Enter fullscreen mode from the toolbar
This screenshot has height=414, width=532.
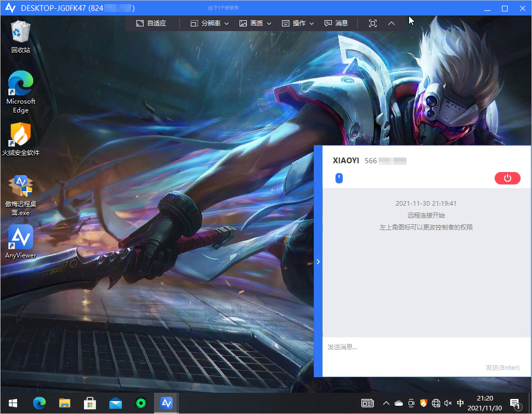372,23
